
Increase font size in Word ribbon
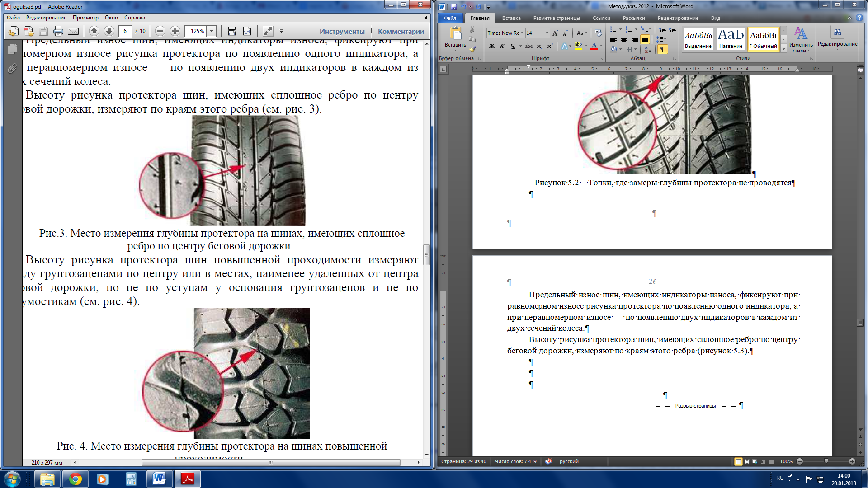555,33
